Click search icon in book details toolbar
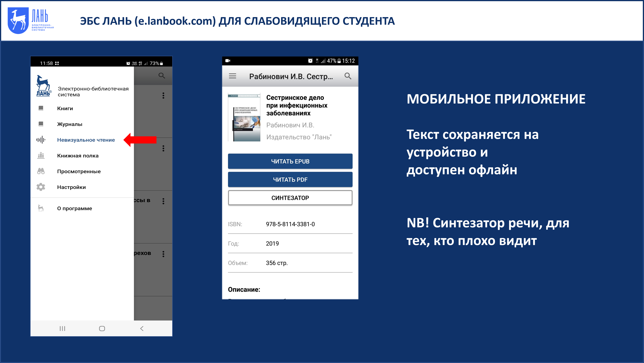Image resolution: width=644 pixels, height=363 pixels. tap(348, 76)
